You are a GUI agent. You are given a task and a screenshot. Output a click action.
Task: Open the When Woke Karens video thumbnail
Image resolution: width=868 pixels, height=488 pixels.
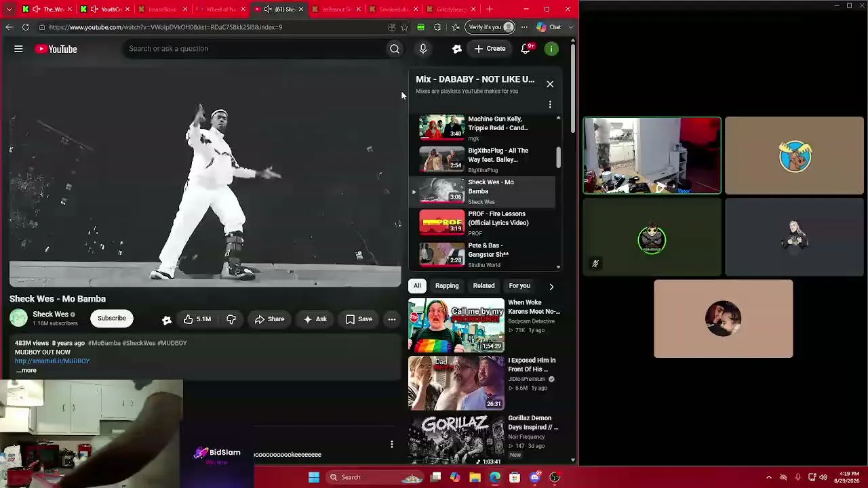456,325
